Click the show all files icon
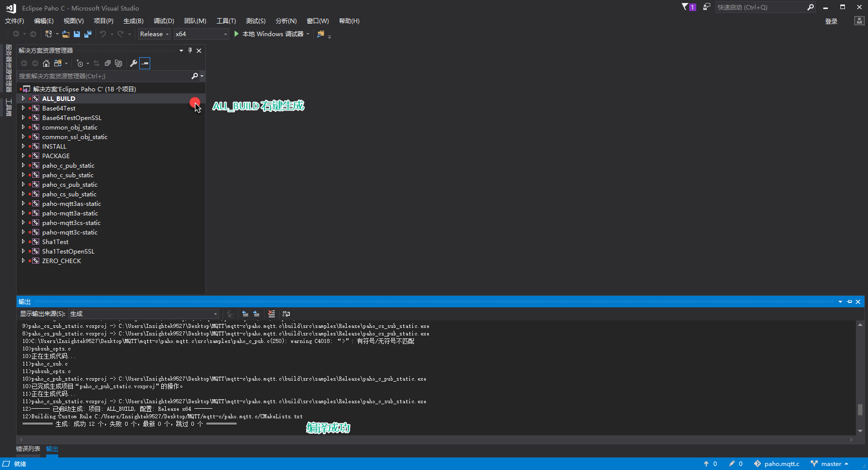 119,63
